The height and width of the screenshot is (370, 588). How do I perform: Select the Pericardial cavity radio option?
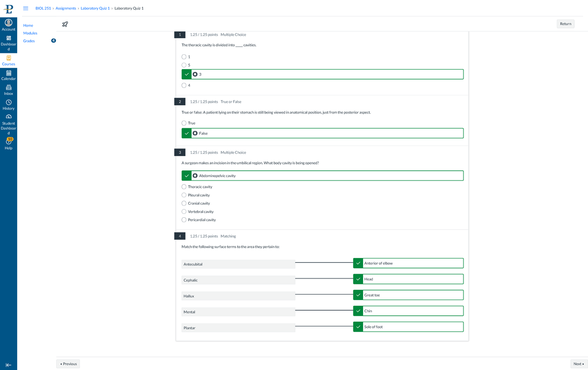pos(184,220)
